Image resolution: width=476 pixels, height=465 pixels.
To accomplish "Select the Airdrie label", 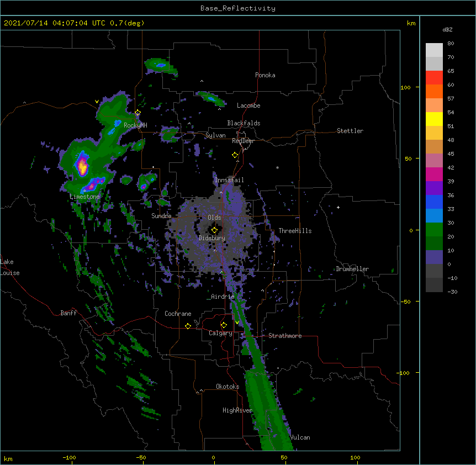I will tap(223, 297).
